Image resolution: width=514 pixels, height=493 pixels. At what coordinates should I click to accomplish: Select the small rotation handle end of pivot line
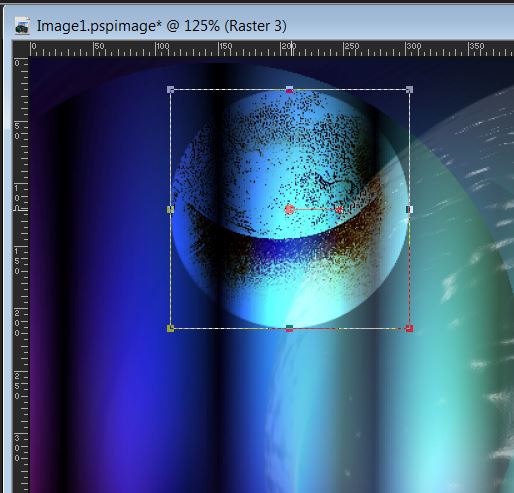340,210
